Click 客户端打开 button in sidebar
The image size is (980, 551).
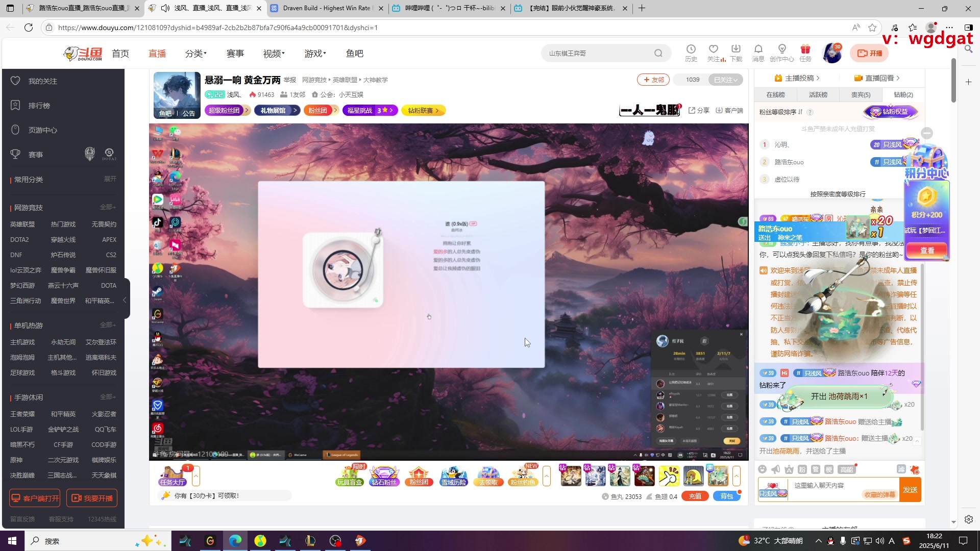35,498
